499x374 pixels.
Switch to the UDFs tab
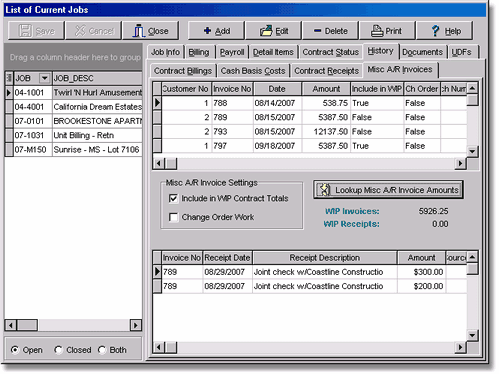pos(462,52)
